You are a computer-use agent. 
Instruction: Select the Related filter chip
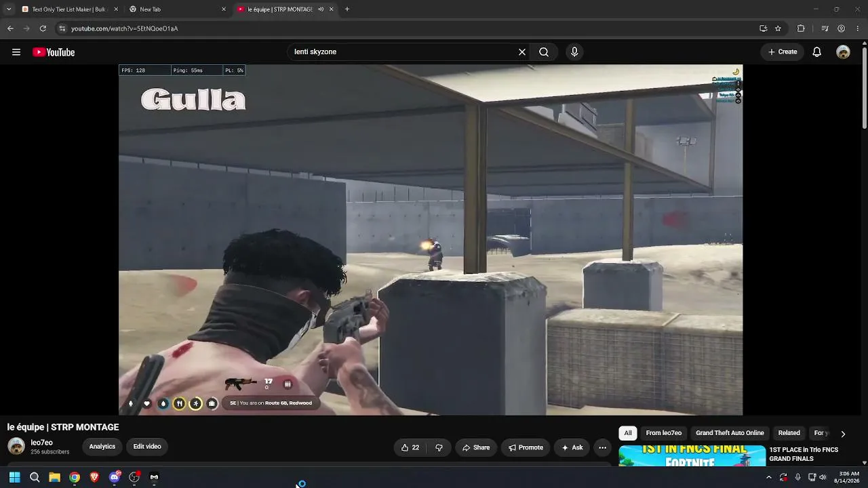[789, 433]
